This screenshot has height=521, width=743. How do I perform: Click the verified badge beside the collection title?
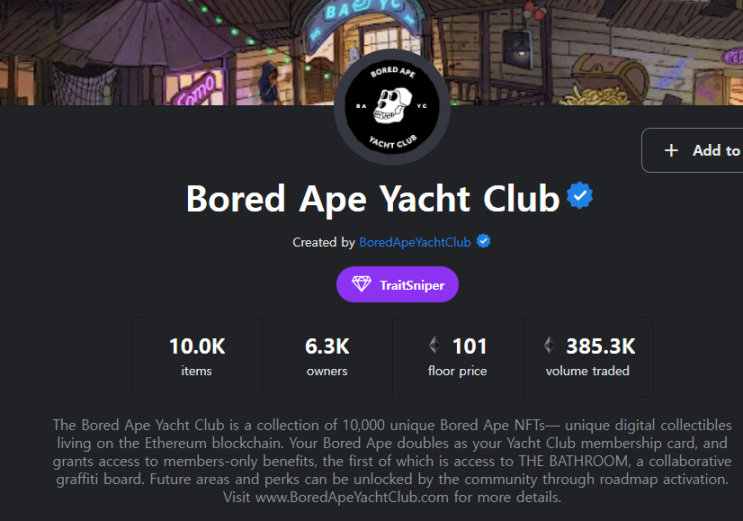(x=580, y=196)
